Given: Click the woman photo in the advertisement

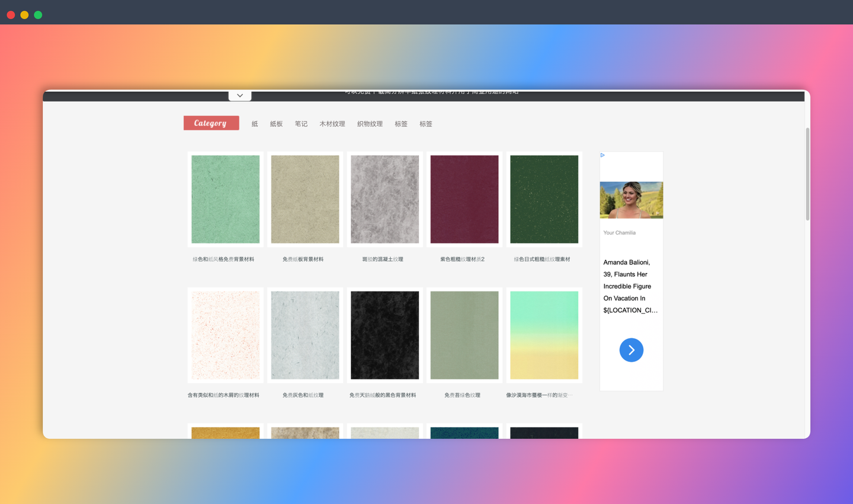Looking at the screenshot, I should [x=631, y=200].
